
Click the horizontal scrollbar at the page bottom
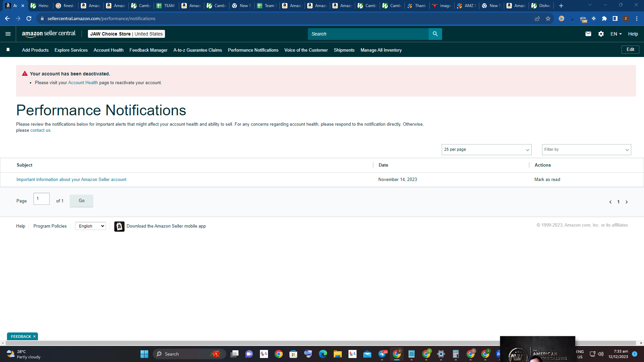[320, 343]
